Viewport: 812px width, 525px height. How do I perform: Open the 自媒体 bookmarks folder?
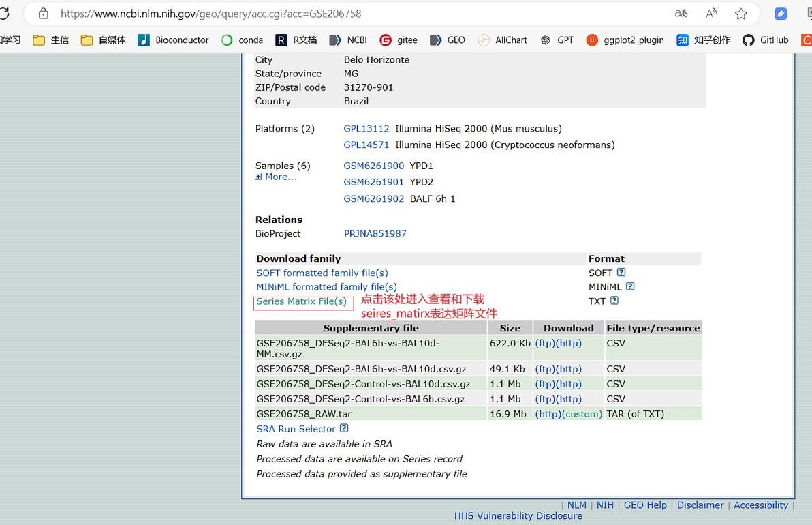(104, 40)
